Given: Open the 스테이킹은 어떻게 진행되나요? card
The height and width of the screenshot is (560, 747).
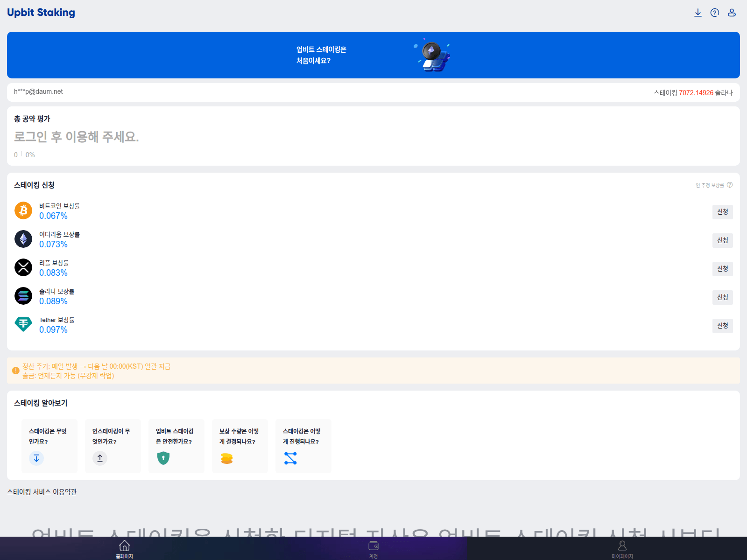Looking at the screenshot, I should [x=303, y=446].
